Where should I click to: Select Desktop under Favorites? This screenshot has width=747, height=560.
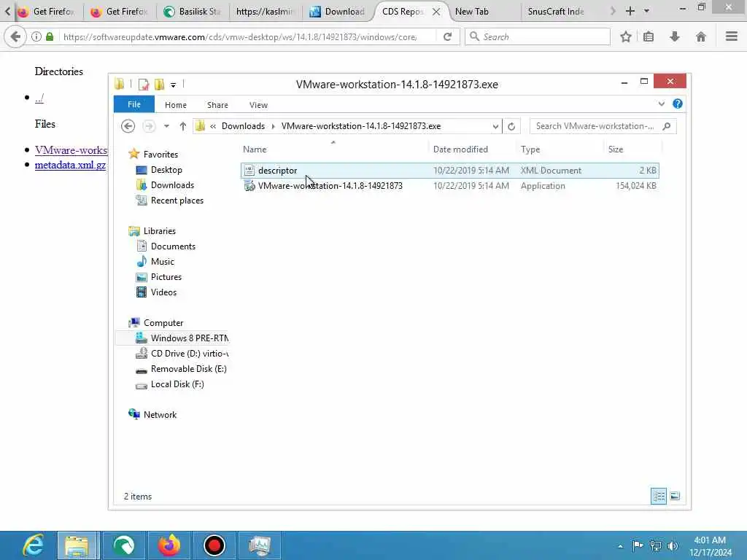click(x=166, y=170)
